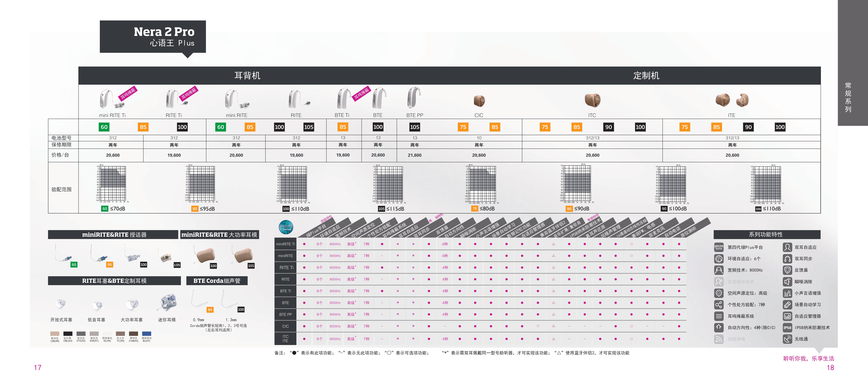Click the 保修期限 row label
Screen dimensions: 868x385
61,145
